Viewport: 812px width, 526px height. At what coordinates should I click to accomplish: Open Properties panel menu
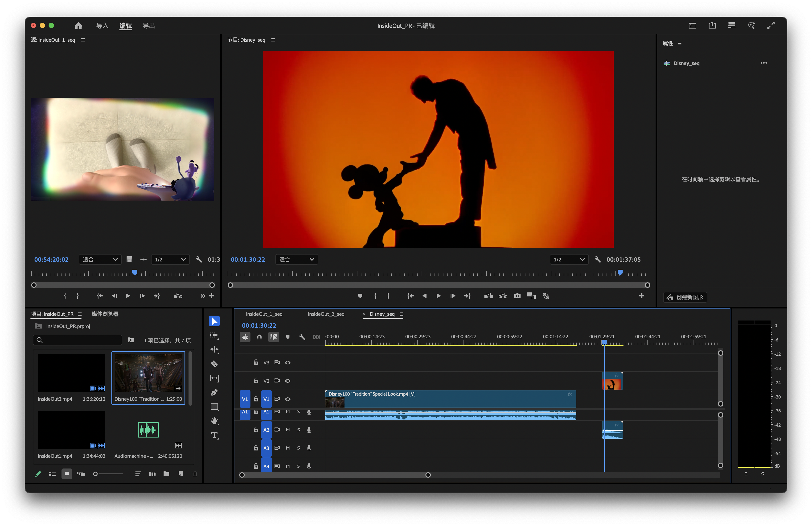point(679,43)
